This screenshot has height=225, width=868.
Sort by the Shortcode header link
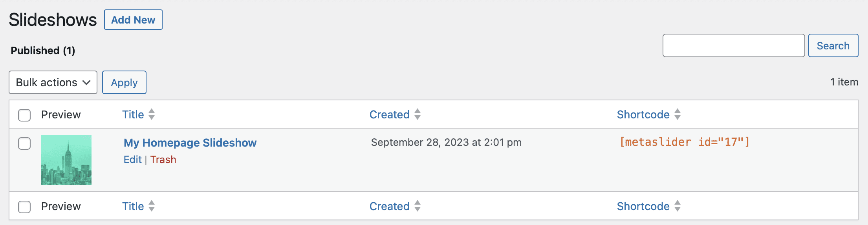tap(643, 114)
